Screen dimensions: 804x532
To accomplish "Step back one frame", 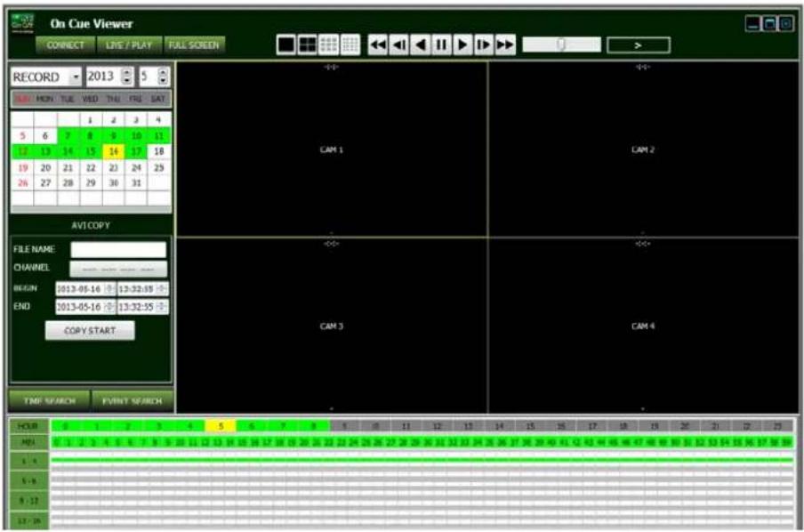I will coord(399,44).
